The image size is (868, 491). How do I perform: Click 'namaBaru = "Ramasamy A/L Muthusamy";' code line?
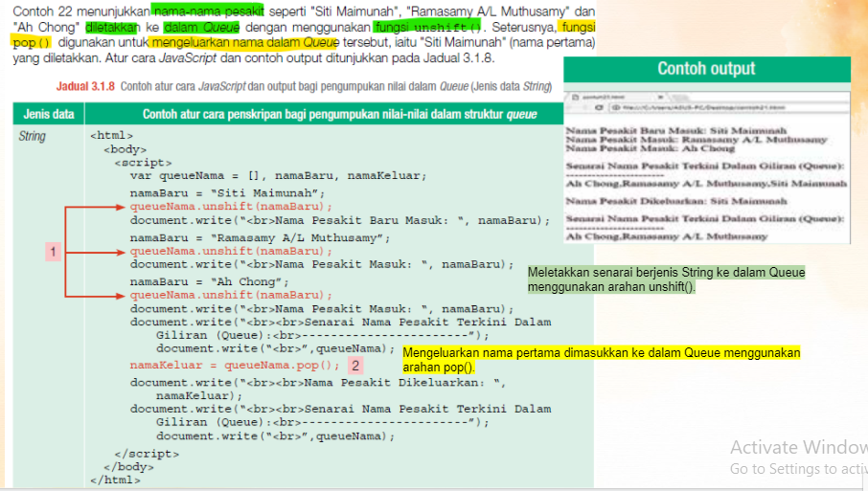pos(261,237)
